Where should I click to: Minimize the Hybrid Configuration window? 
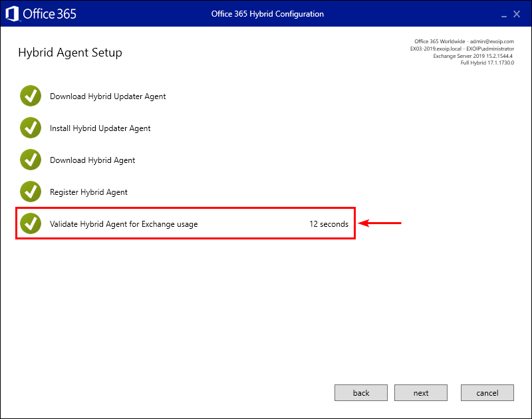click(504, 15)
